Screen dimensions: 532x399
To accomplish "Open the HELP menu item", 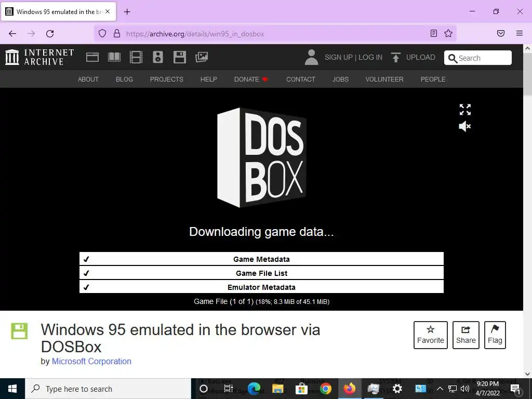I will (209, 79).
